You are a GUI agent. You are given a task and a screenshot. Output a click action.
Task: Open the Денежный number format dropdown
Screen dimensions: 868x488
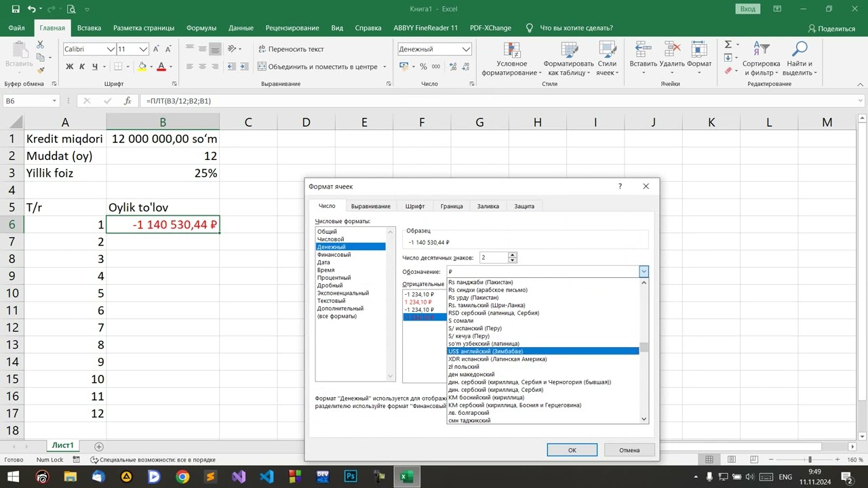466,49
